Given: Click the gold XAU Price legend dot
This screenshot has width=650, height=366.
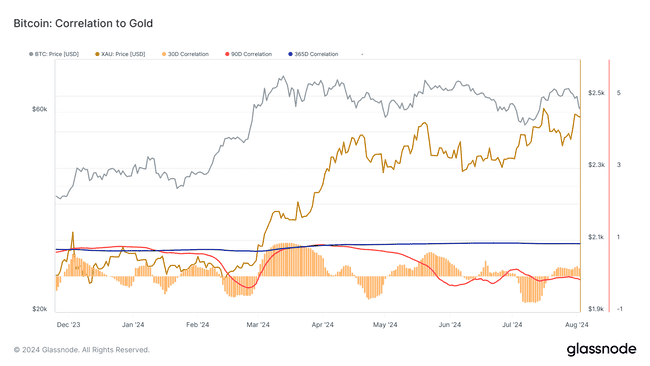Looking at the screenshot, I should point(97,54).
